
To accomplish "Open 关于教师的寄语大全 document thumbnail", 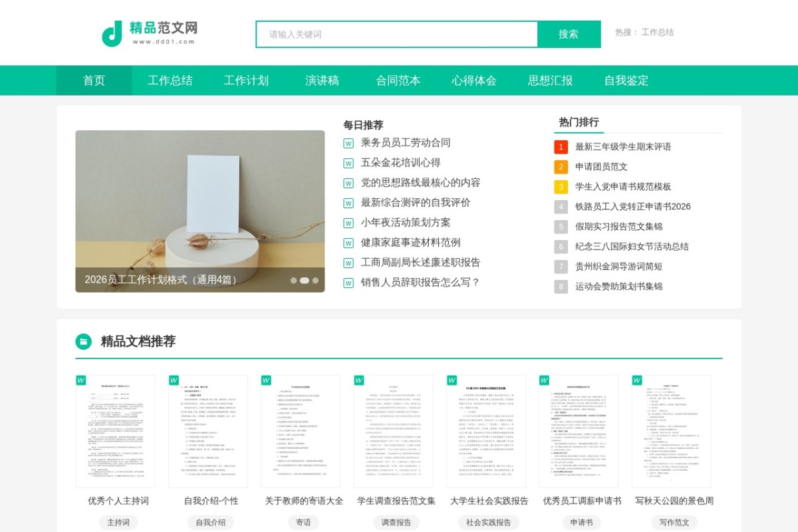I will [x=301, y=432].
